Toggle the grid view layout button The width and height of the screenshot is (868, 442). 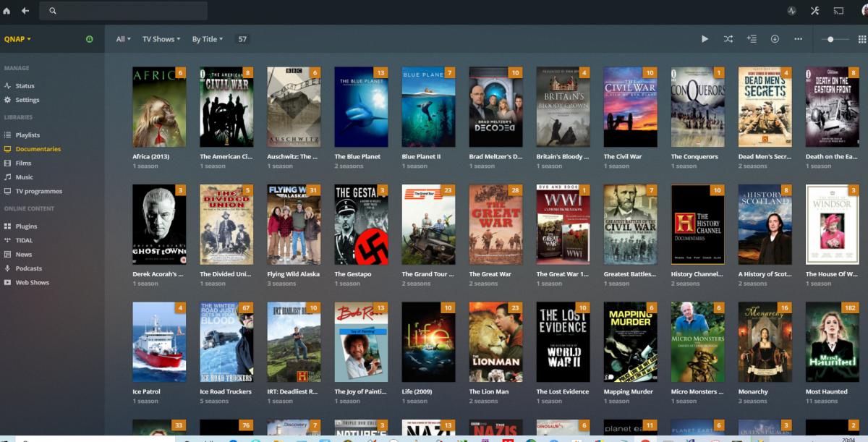tap(861, 39)
